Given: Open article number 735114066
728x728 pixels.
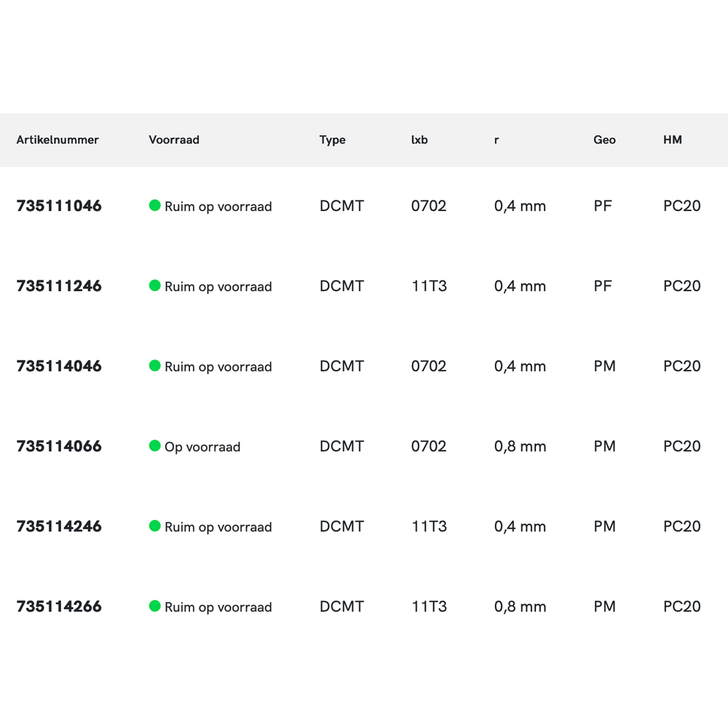Looking at the screenshot, I should click(59, 446).
